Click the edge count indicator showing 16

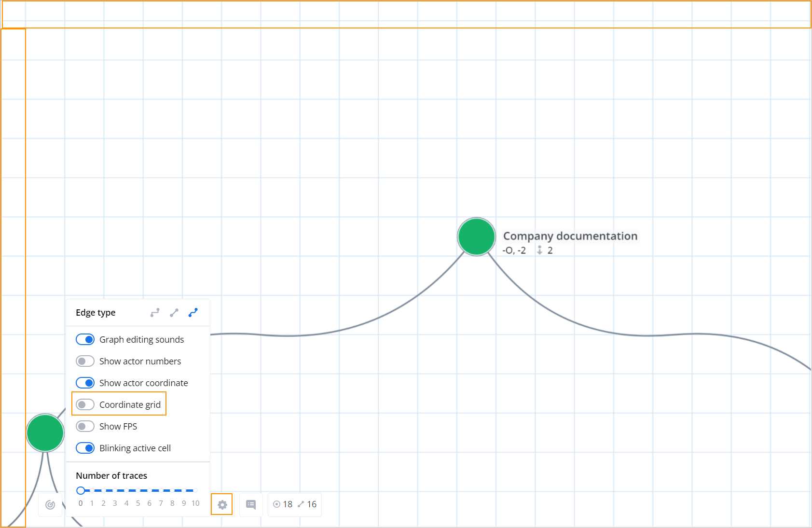point(307,504)
